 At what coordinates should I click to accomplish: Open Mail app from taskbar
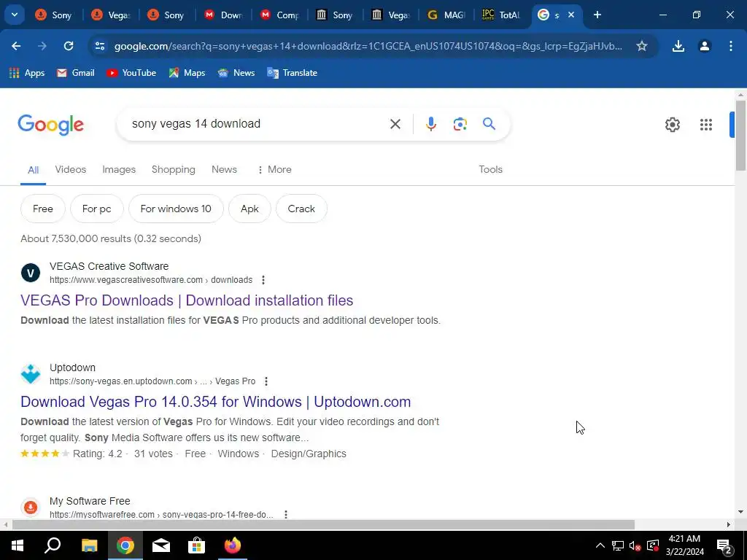pyautogui.click(x=161, y=545)
